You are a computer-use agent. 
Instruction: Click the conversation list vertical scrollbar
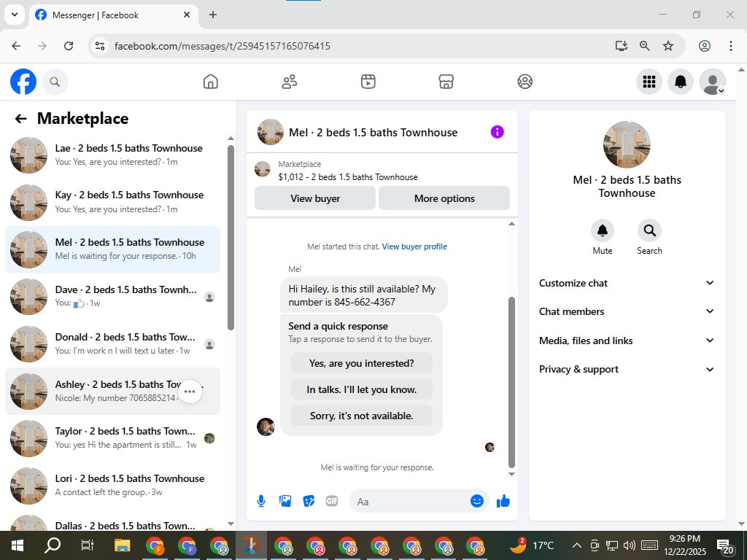click(x=231, y=238)
